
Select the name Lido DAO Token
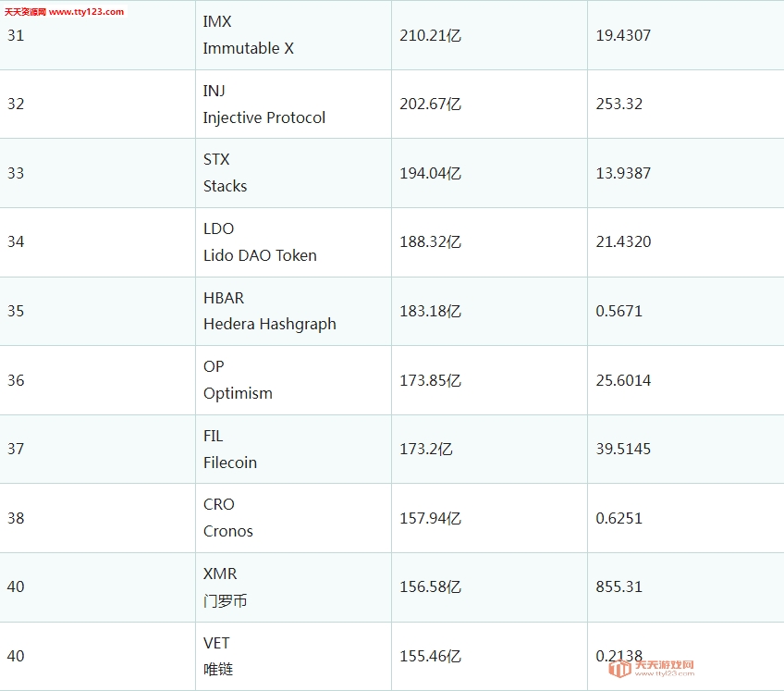(260, 255)
